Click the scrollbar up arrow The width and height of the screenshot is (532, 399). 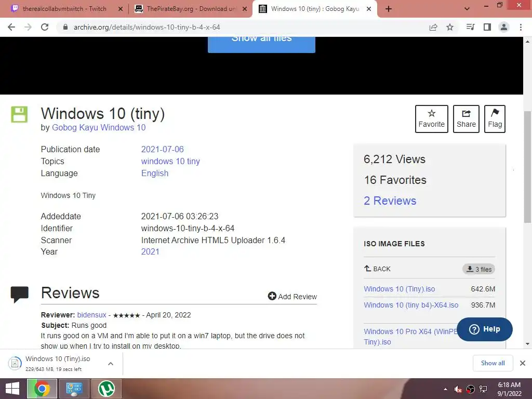pos(527,42)
